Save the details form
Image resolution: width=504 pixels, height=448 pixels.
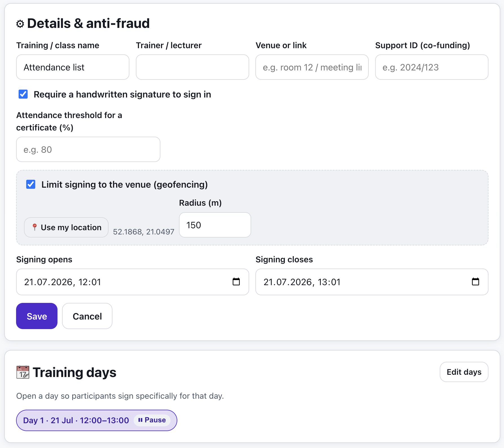coord(37,316)
